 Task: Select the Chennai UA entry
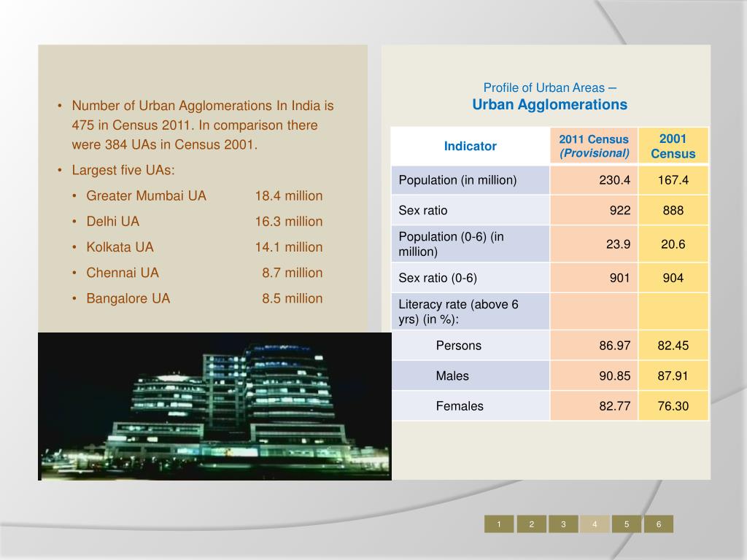pos(123,272)
